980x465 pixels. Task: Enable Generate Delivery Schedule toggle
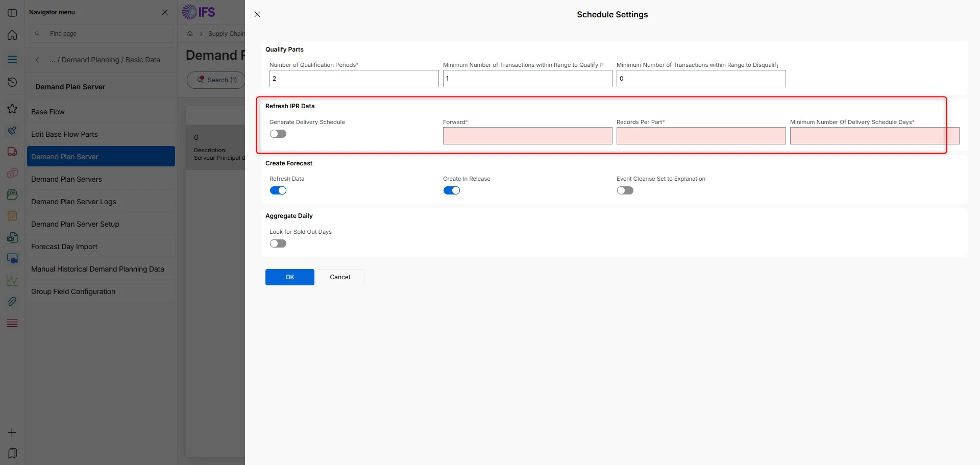click(x=278, y=134)
